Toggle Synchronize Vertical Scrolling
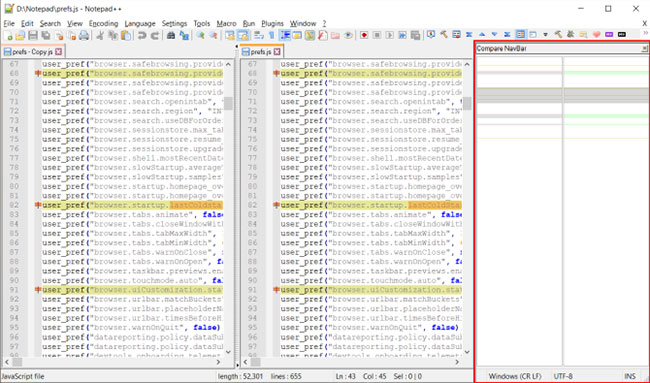650x383 pixels. 230,35
